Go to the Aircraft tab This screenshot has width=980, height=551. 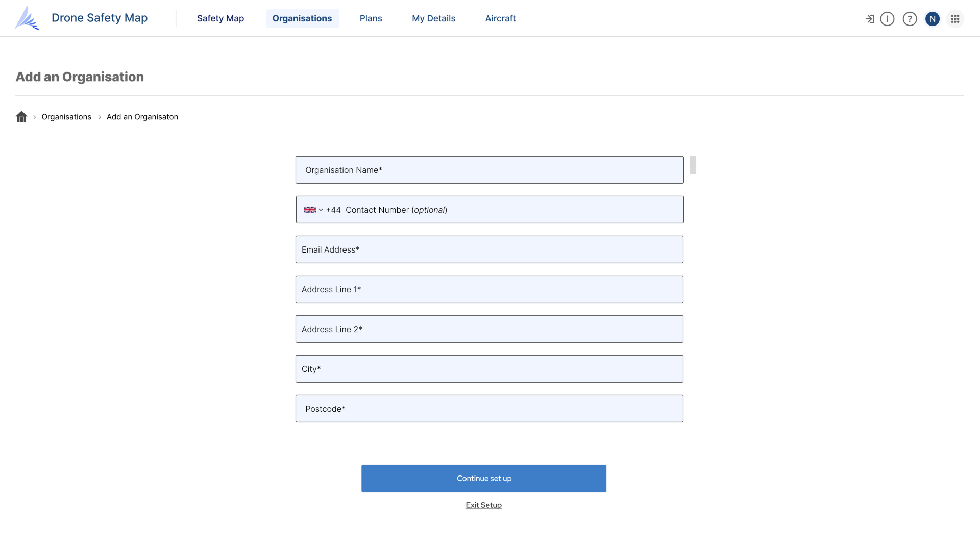click(x=500, y=18)
